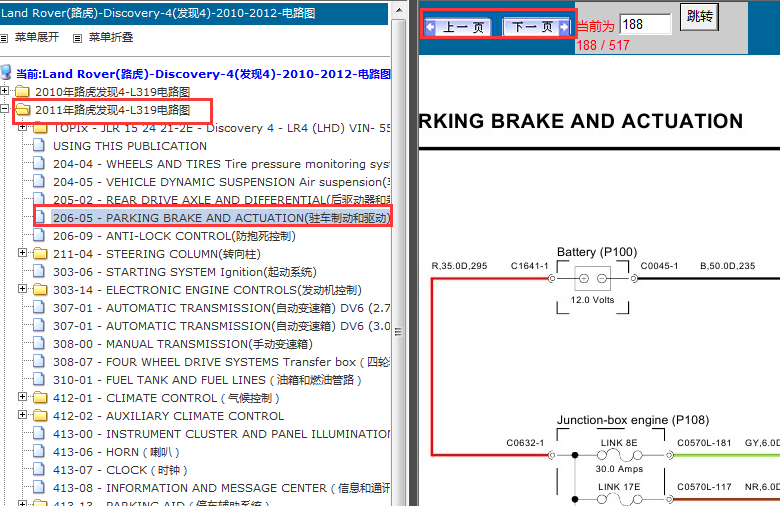
Task: Click the page icon of 413-07 CLOCK
Action: (x=39, y=469)
